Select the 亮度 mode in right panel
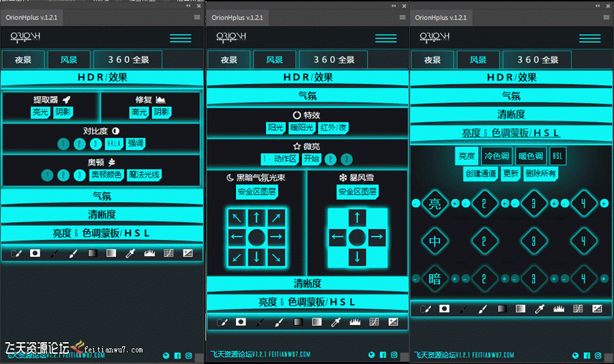The height and width of the screenshot is (364, 614). click(x=466, y=156)
